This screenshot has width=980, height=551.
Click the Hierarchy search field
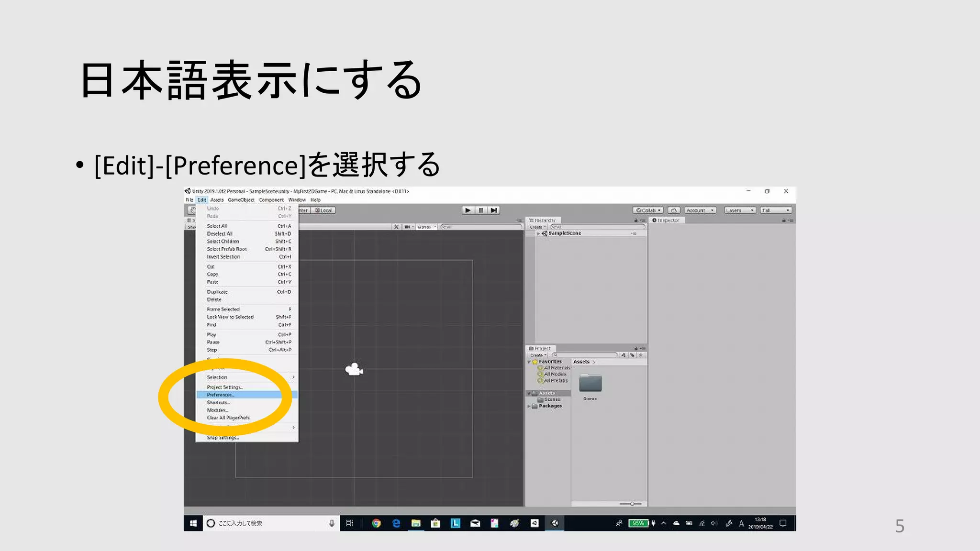(x=598, y=227)
